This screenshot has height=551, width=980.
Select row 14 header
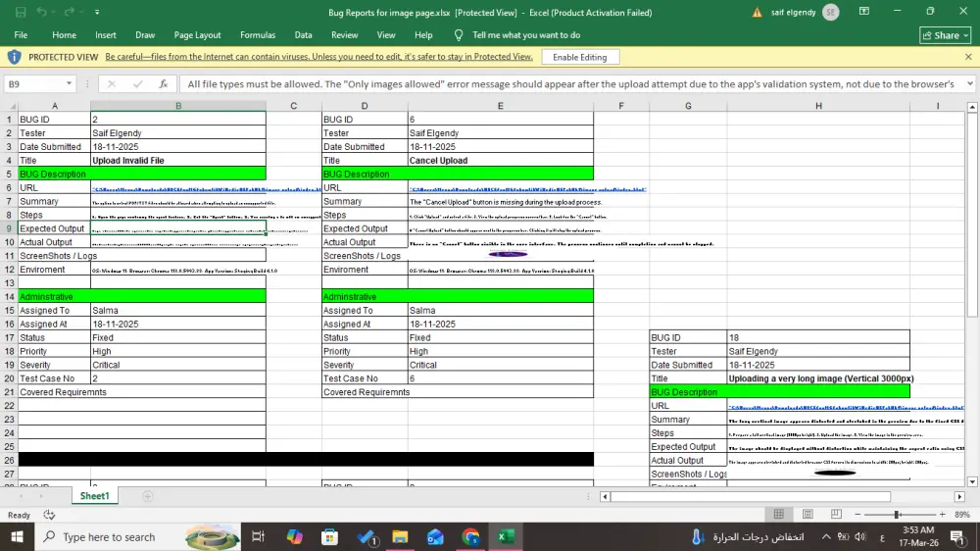[9, 296]
